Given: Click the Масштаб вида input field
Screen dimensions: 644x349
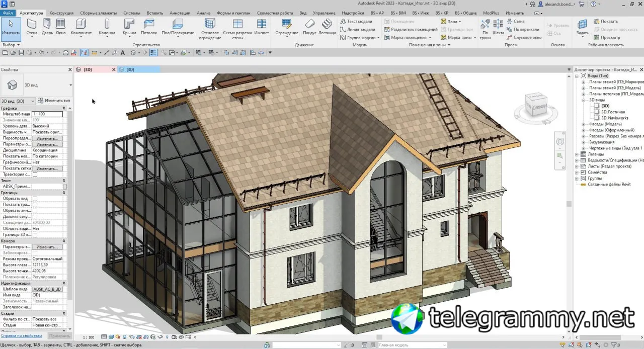Looking at the screenshot, I should [47, 114].
